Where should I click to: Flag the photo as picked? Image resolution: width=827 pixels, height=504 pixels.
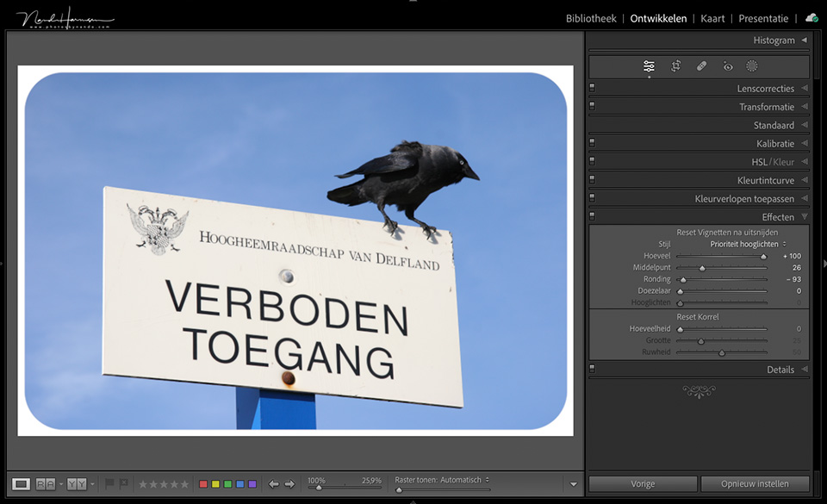(x=109, y=483)
